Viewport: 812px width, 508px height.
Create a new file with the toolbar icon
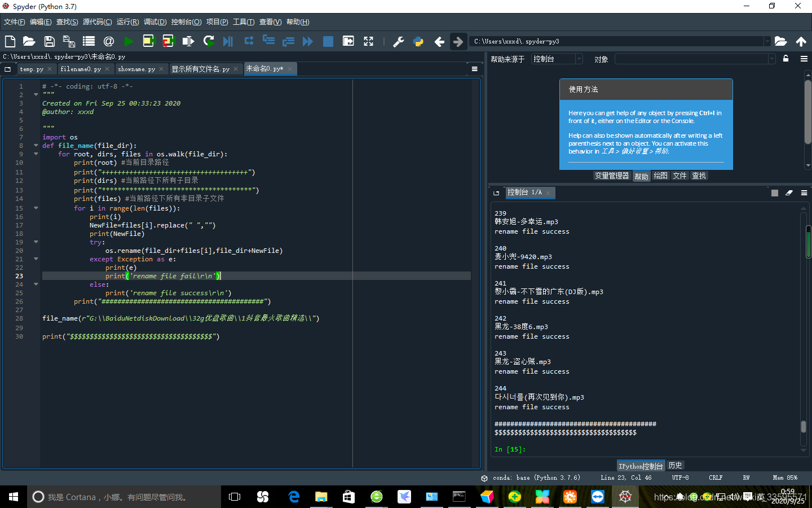[x=10, y=41]
